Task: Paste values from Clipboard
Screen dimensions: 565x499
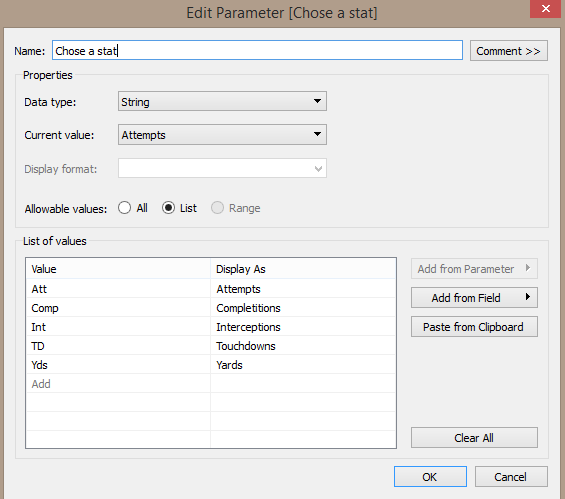Action: point(474,327)
